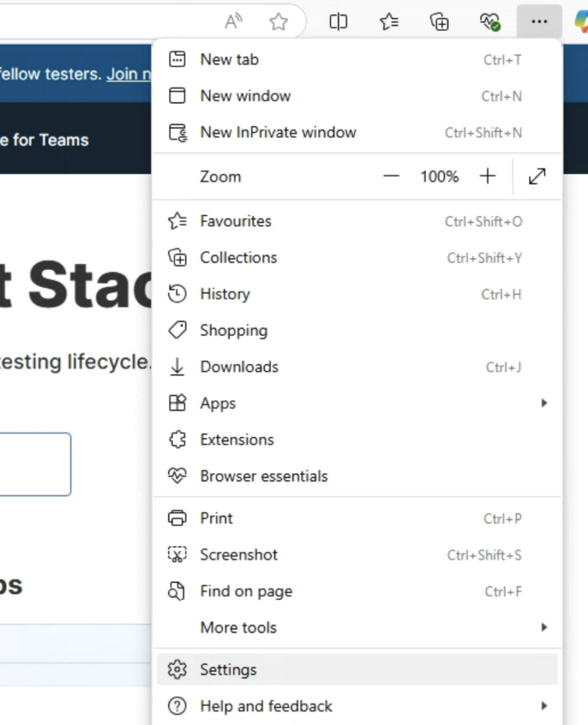
Task: Expand the More tools submenu
Action: click(x=238, y=627)
